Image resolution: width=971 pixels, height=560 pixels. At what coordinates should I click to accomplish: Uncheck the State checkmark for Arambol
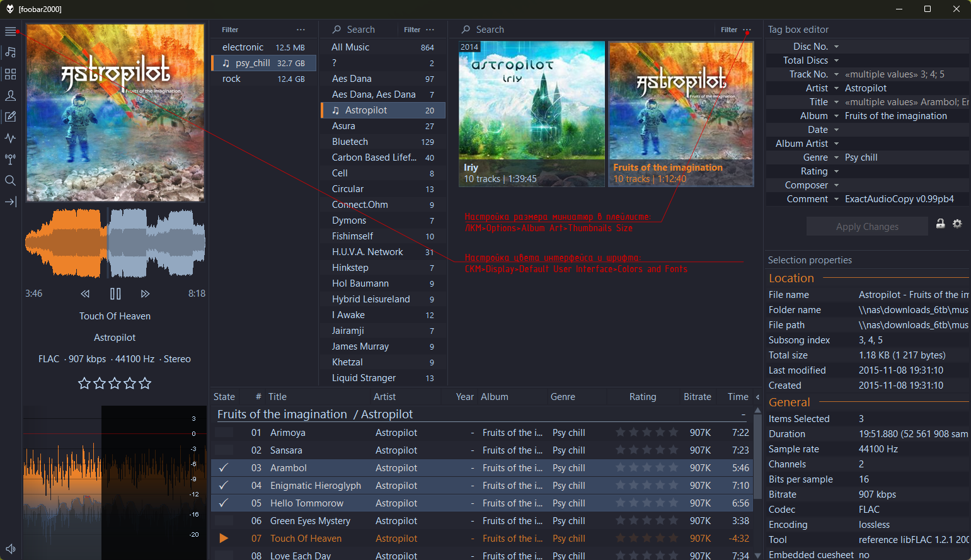[224, 468]
